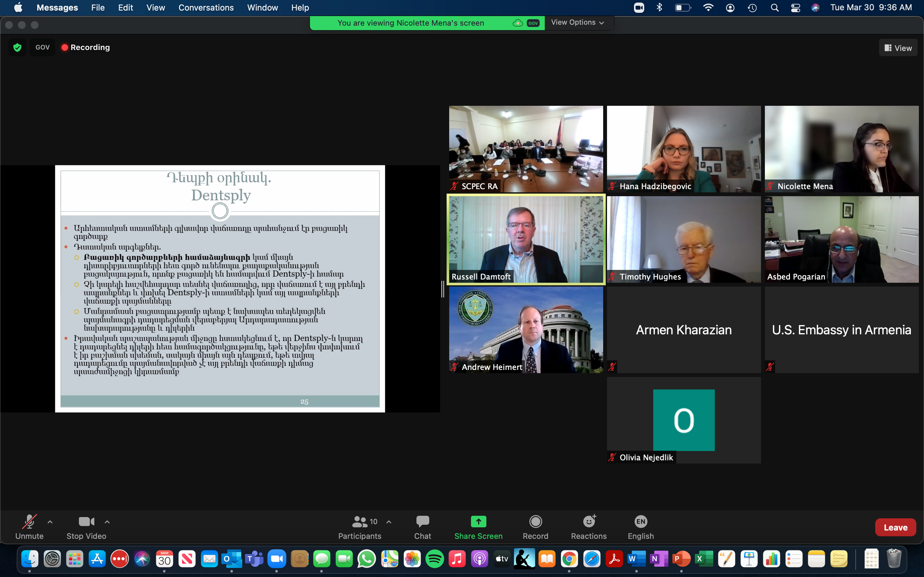Image resolution: width=924 pixels, height=577 pixels.
Task: Open the Chat panel icon
Action: [422, 522]
